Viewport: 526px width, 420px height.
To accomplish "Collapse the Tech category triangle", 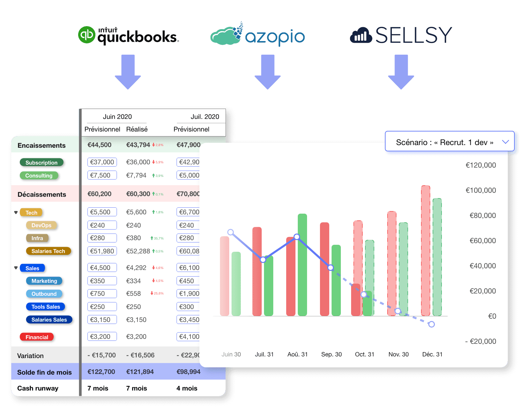I will (16, 212).
